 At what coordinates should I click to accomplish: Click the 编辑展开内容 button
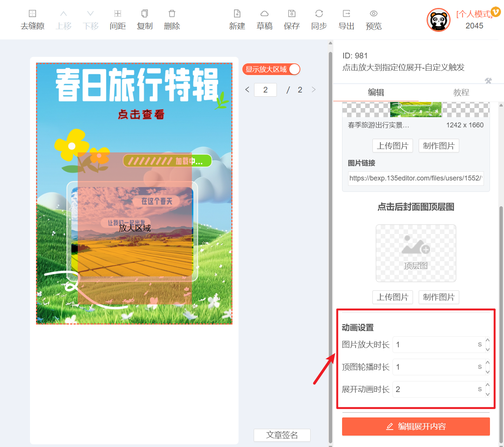416,427
